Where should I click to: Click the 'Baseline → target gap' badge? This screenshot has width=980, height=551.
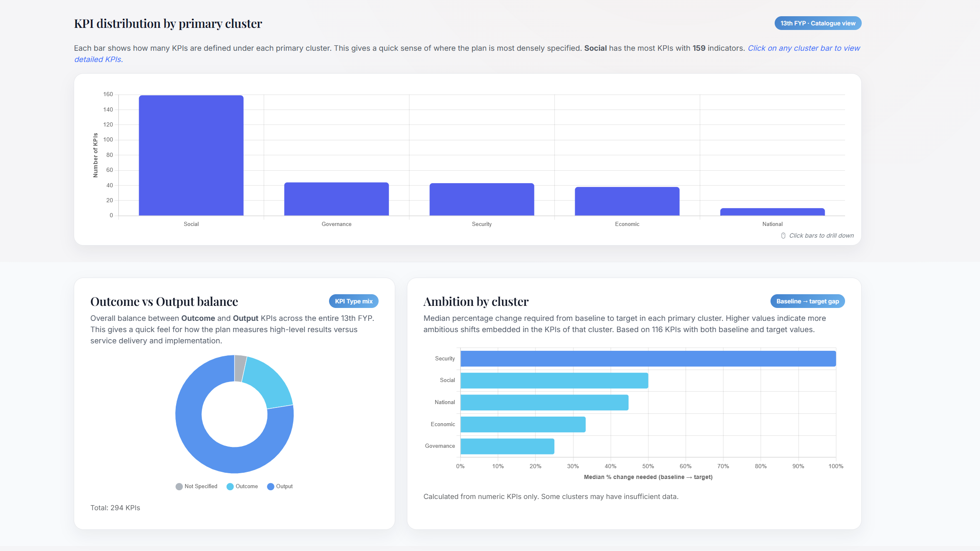point(807,301)
